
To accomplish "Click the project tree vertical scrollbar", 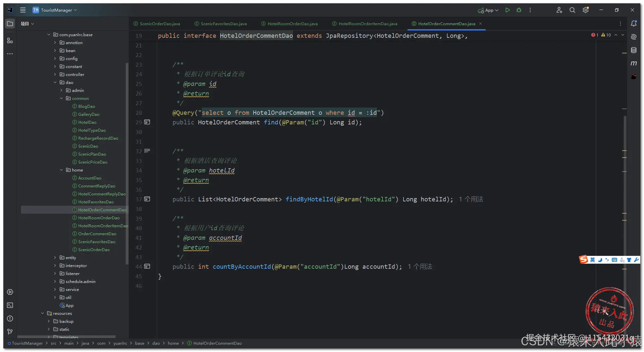I will tap(127, 163).
